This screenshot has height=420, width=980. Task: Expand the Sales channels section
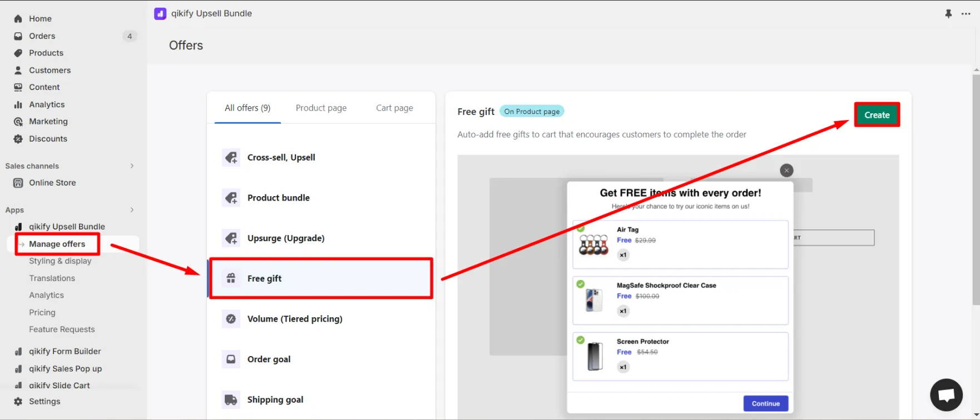point(132,166)
